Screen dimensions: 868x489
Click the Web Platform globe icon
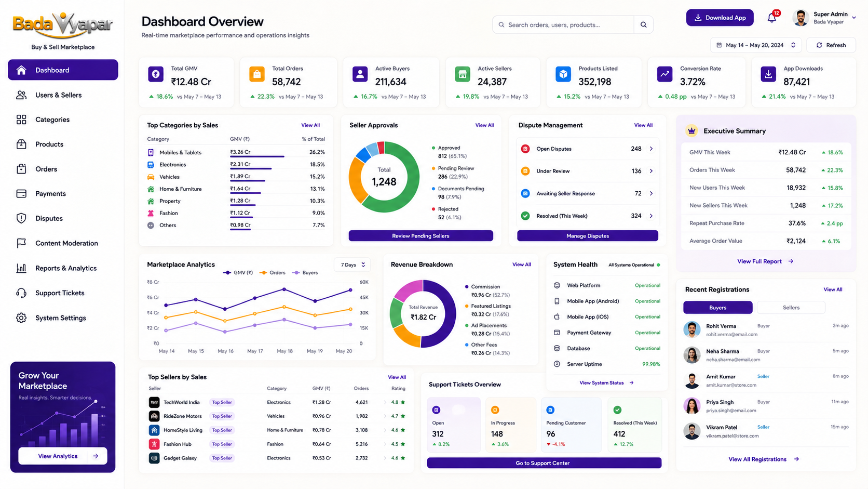click(557, 285)
